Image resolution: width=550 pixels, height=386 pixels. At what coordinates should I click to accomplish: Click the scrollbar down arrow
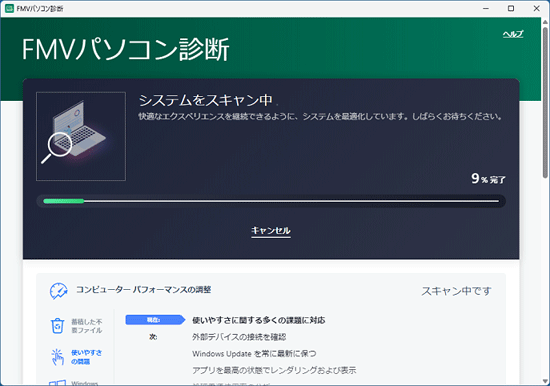click(x=545, y=381)
